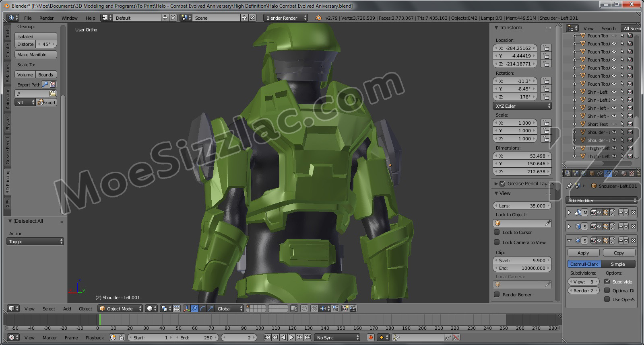Toggle visibility of Short Text object
Viewport: 644px width, 345px height.
pyautogui.click(x=614, y=124)
